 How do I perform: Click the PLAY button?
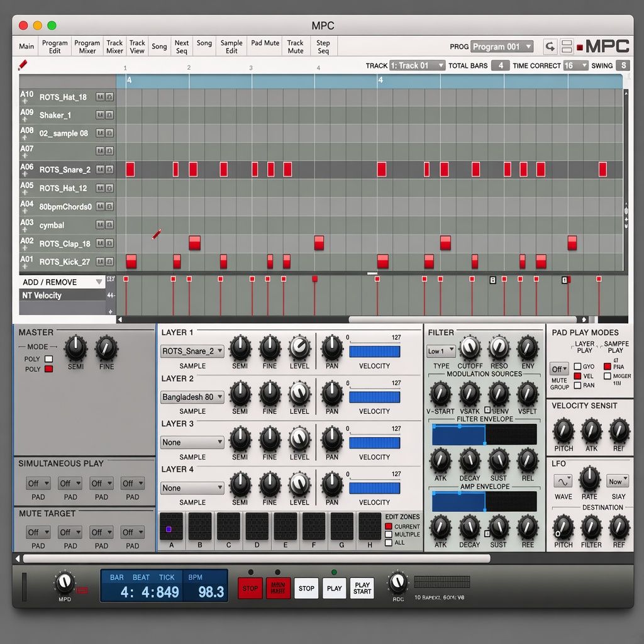[334, 588]
